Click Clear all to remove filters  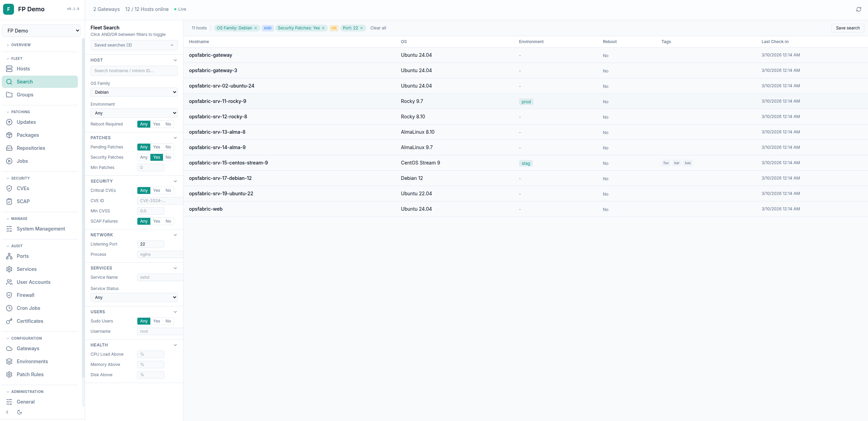point(378,28)
